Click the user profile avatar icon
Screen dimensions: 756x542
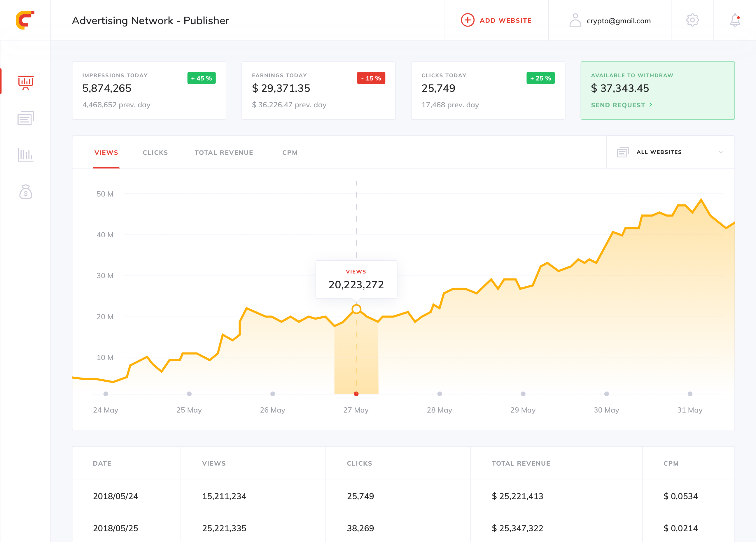tap(575, 20)
